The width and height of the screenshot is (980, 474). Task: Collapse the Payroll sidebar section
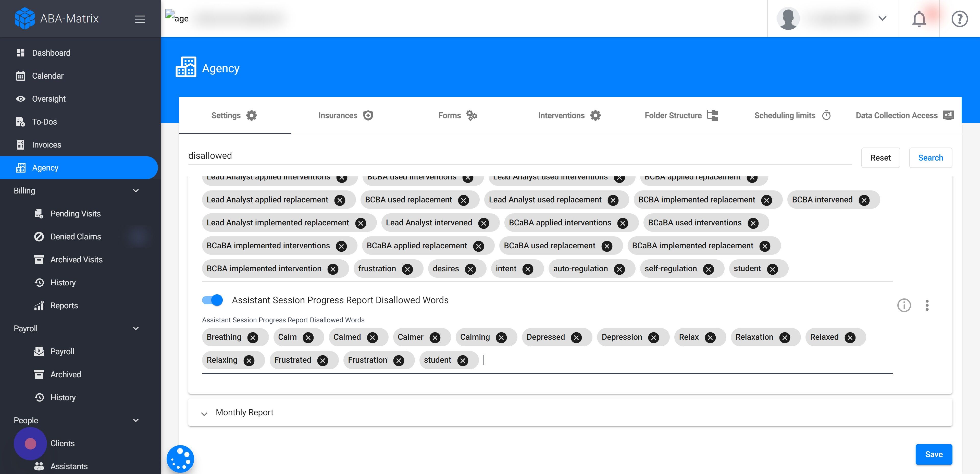tap(136, 328)
